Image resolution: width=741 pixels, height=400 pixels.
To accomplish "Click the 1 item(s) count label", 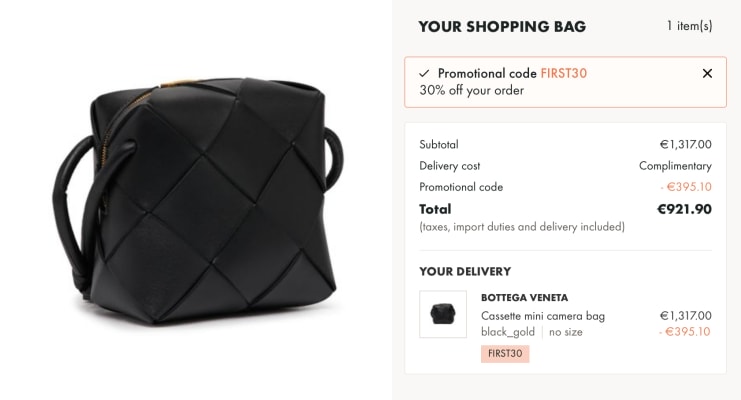I will 689,26.
